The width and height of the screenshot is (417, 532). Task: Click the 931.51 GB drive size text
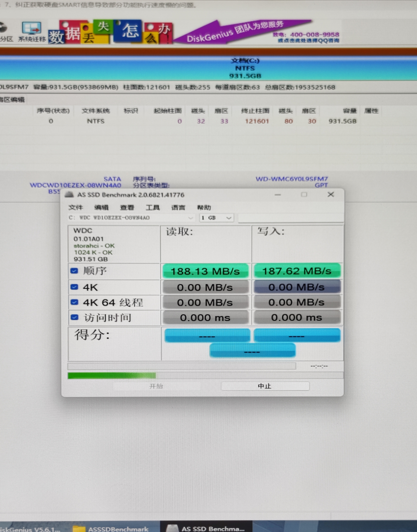(x=91, y=259)
